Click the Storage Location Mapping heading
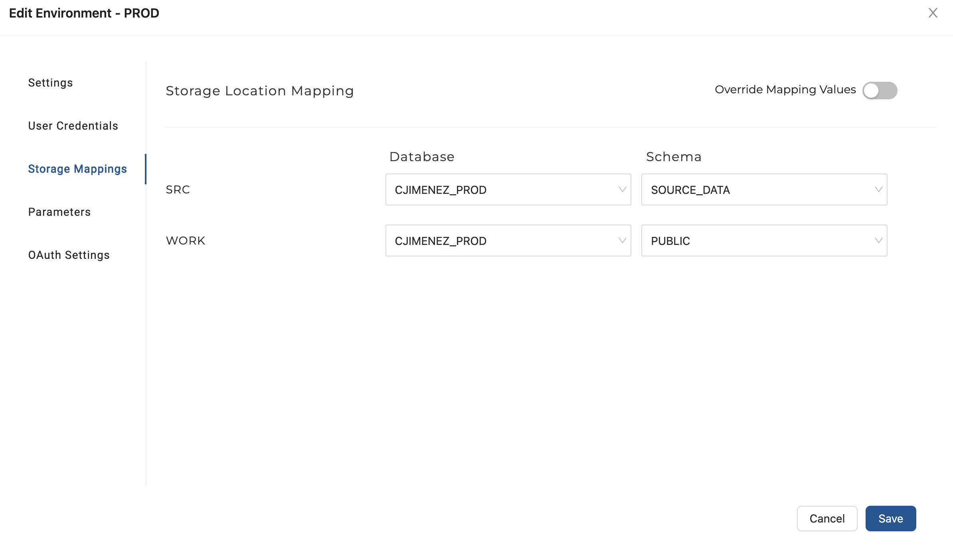 pyautogui.click(x=260, y=91)
